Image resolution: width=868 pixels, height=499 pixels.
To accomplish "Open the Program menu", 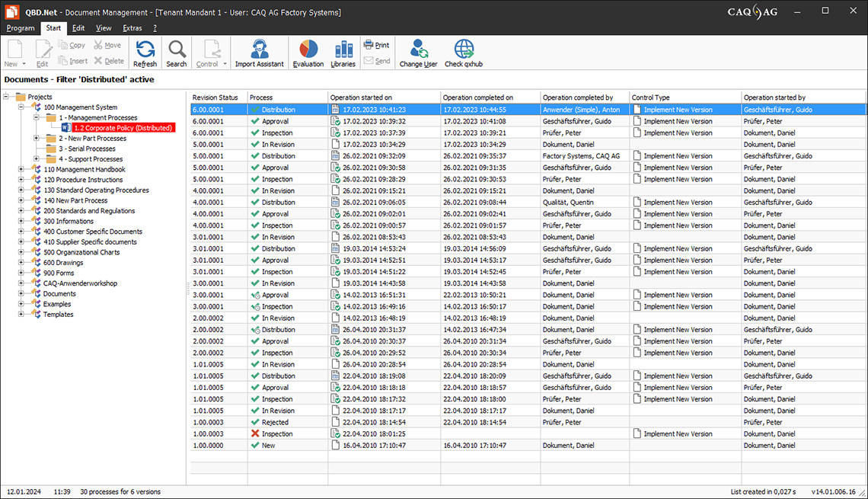I will [21, 28].
